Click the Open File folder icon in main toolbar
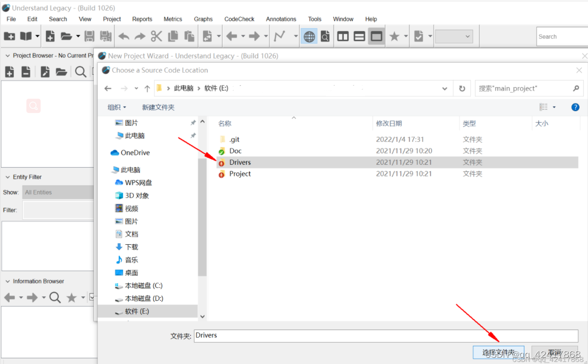588x364 pixels. click(x=66, y=36)
